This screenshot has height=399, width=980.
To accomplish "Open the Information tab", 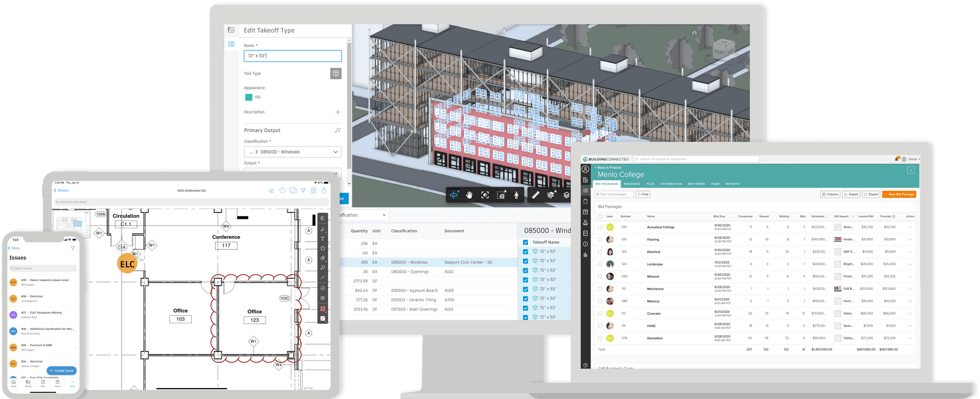I will tap(671, 184).
